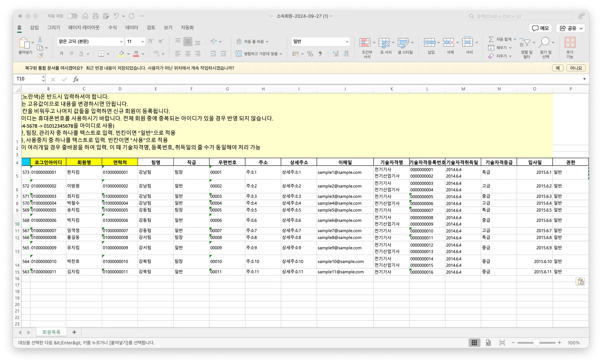
Task: Click the percent style icon
Action: point(310,54)
